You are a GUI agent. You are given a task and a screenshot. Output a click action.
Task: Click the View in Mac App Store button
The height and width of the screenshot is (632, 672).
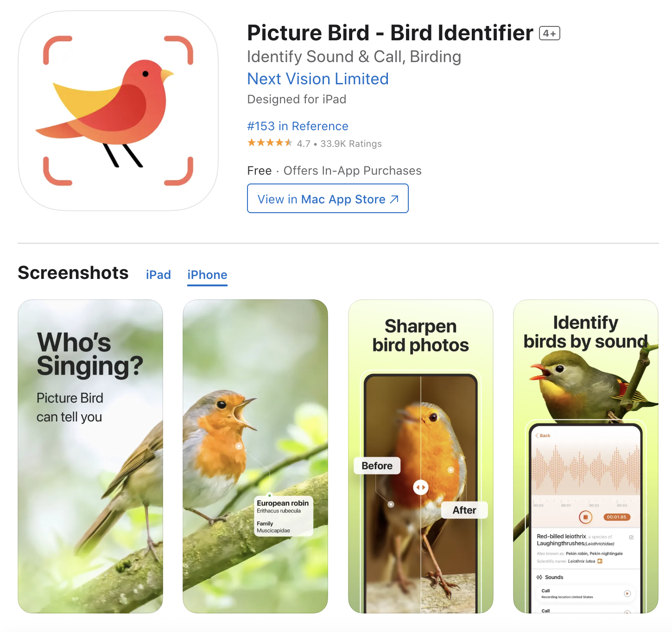328,198
